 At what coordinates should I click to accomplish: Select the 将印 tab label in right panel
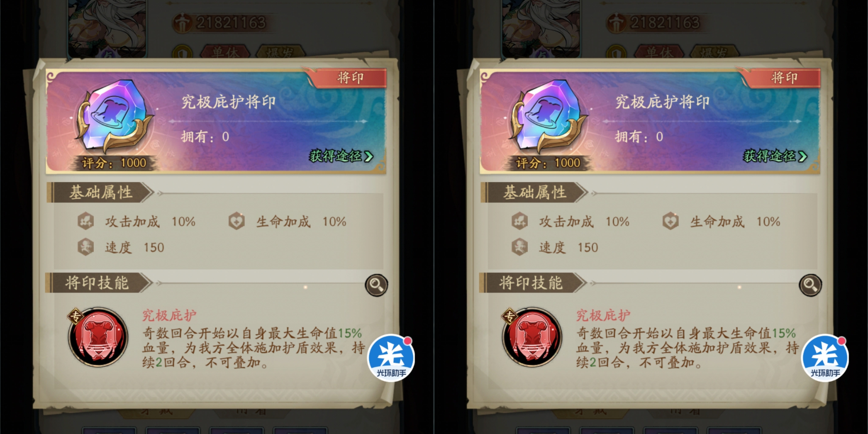(x=785, y=78)
